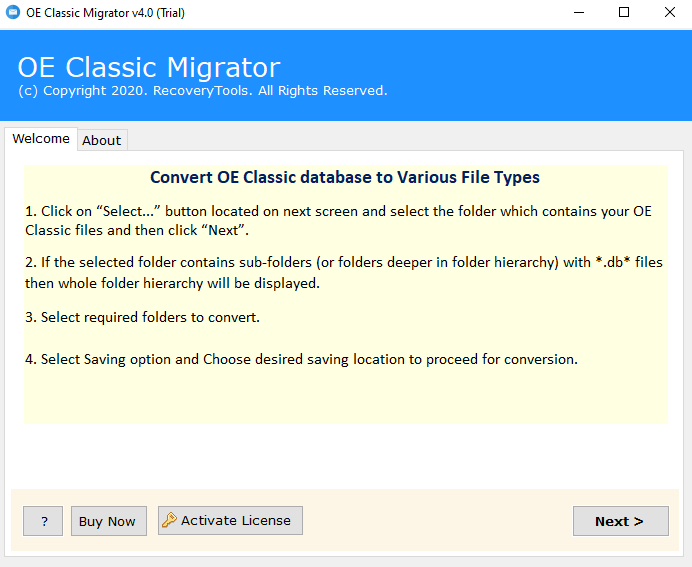Viewport: 692px width, 567px height.
Task: Click the 'OE Classic Migrator' banner title
Action: tap(149, 67)
